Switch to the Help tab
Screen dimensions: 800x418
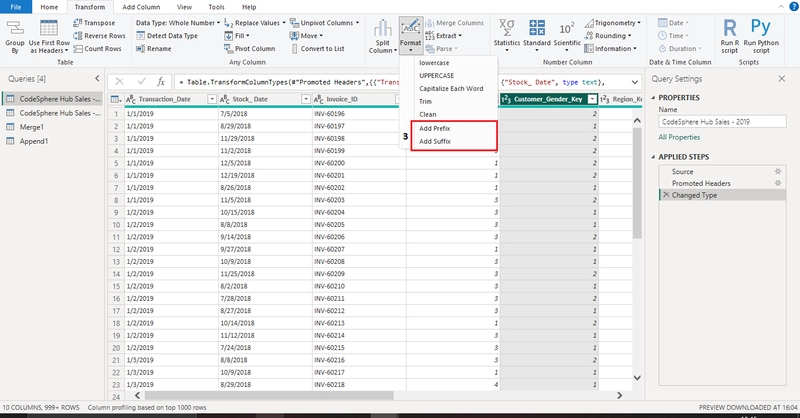(x=249, y=7)
